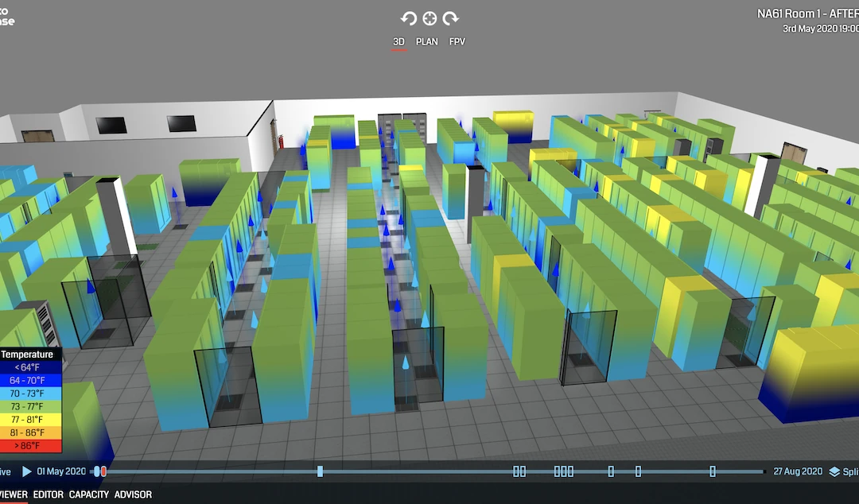Image resolution: width=859 pixels, height=504 pixels.
Task: Click the red fire extinguisher on wall
Action: 281,142
